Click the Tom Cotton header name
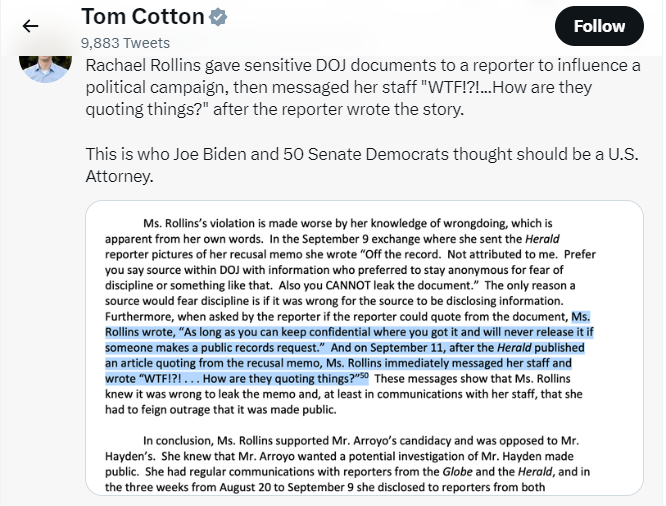The image size is (666, 506). pos(143,17)
